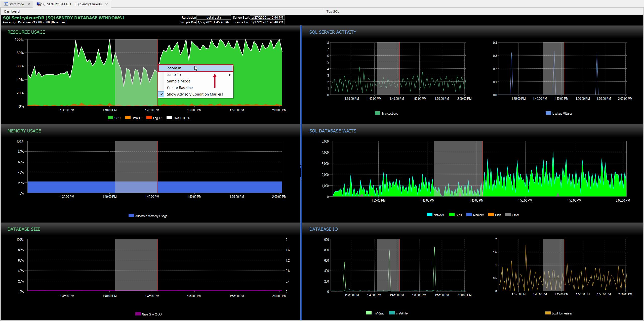This screenshot has width=644, height=321.
Task: Click the Range Start date field
Action: coord(267,18)
